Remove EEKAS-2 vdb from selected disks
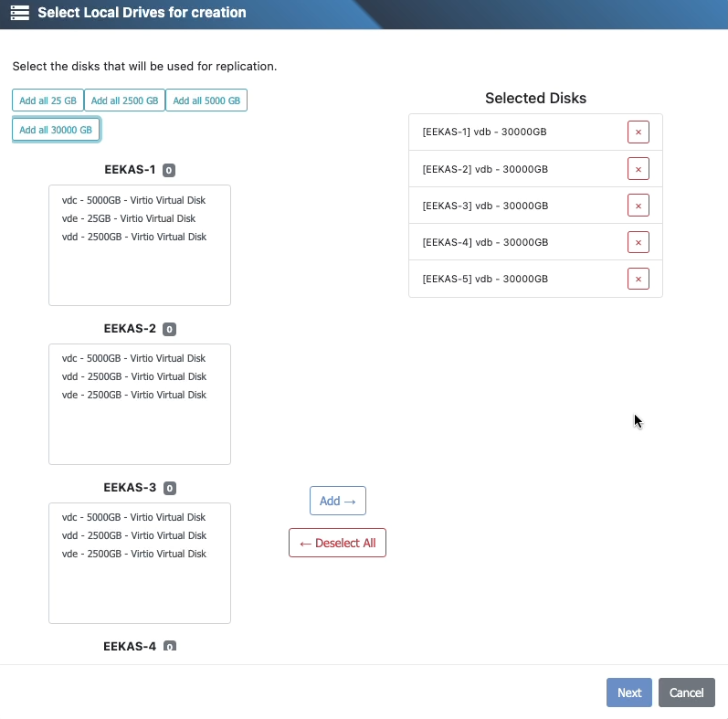The height and width of the screenshot is (719, 728). (638, 169)
